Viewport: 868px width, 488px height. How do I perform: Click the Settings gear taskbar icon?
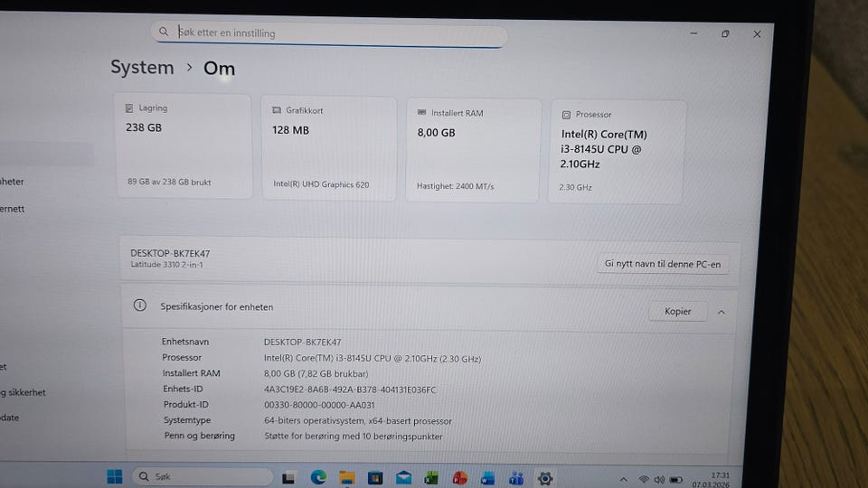coord(545,479)
